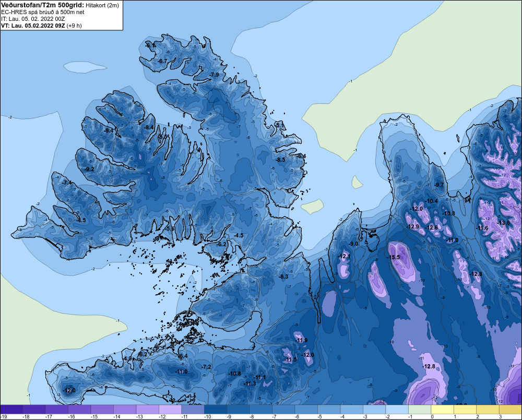Select legend swatch between -15 and -14
The image size is (522, 420).
point(102,410)
